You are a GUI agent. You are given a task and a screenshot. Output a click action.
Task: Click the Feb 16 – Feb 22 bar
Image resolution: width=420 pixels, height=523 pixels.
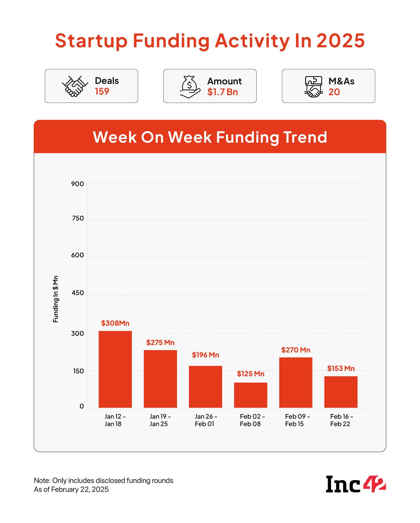click(x=341, y=392)
